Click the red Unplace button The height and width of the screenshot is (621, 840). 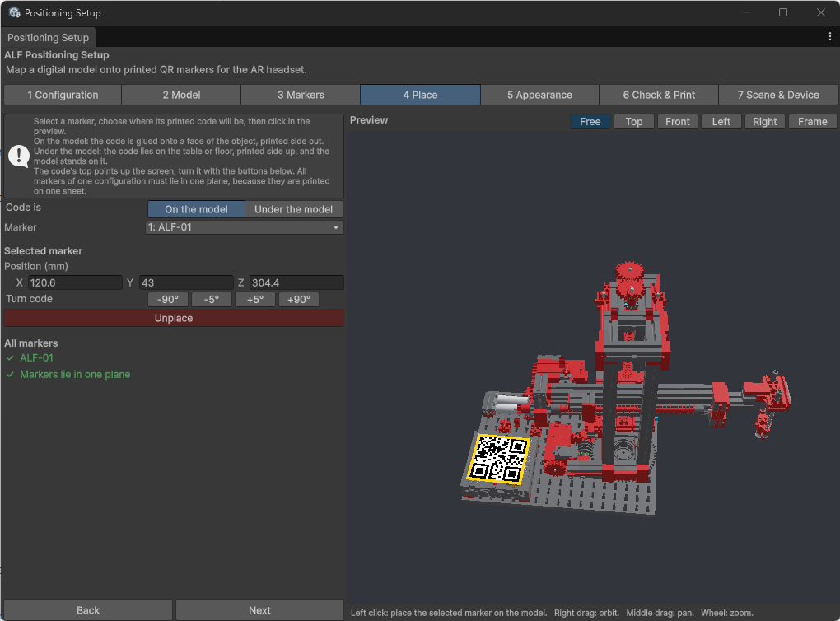point(174,318)
